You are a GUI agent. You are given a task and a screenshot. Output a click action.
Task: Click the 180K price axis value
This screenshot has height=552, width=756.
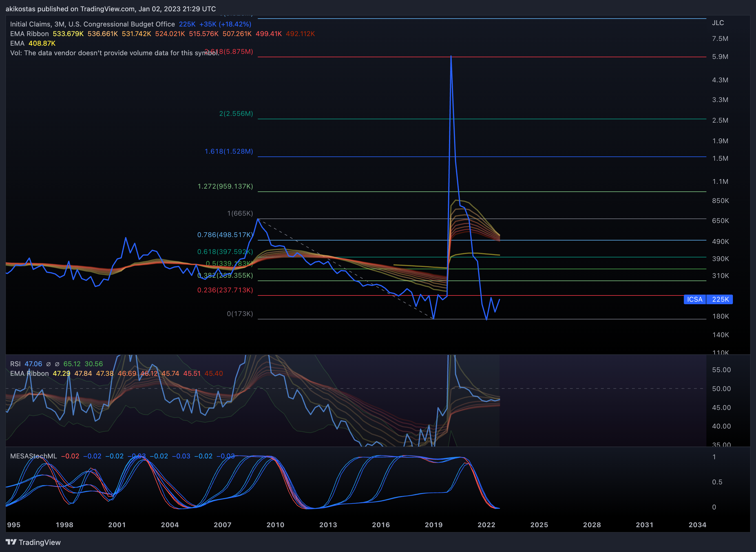(x=720, y=316)
